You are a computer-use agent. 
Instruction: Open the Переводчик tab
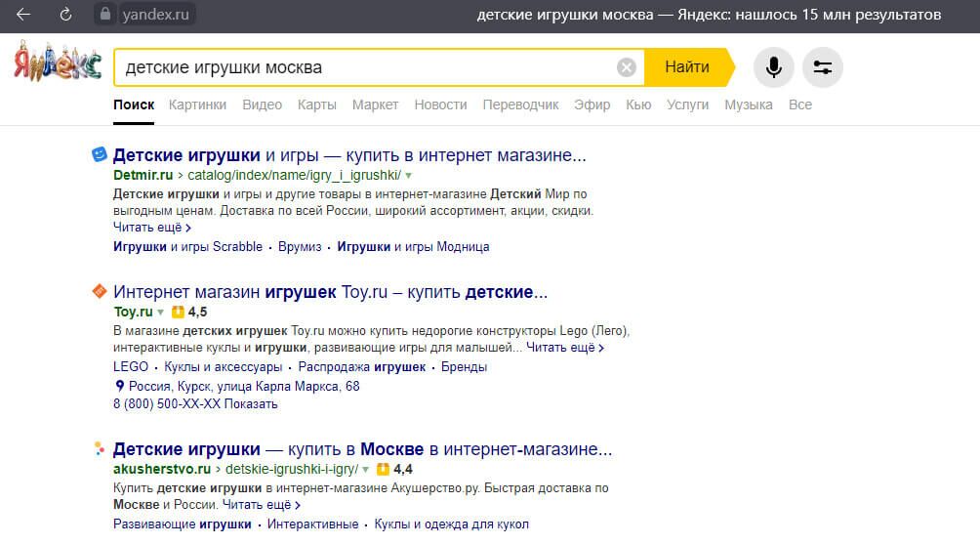[520, 105]
